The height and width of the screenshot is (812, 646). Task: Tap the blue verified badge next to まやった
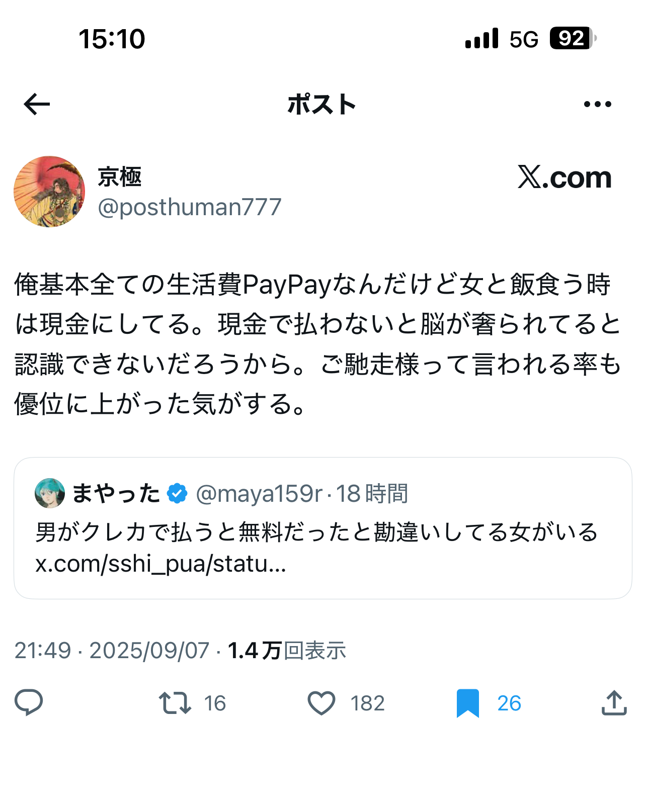pyautogui.click(x=177, y=493)
